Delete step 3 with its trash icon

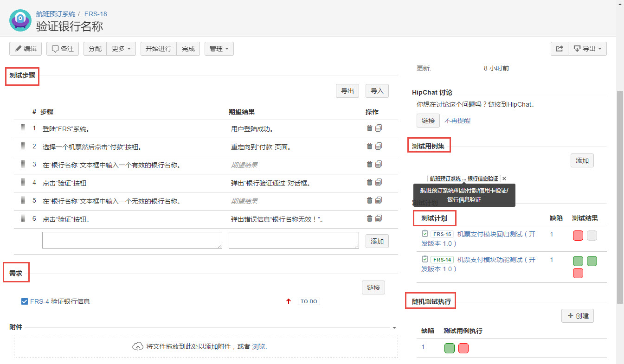[x=369, y=164]
